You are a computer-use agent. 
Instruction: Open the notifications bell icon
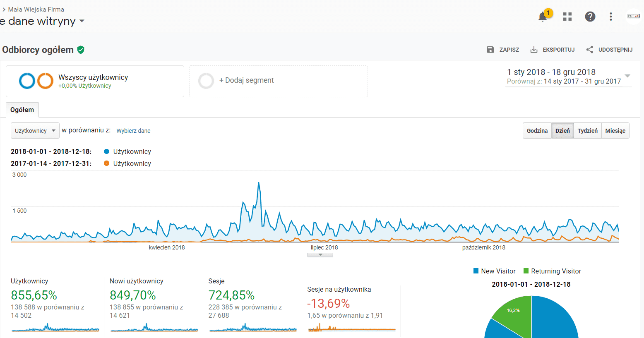(x=543, y=17)
